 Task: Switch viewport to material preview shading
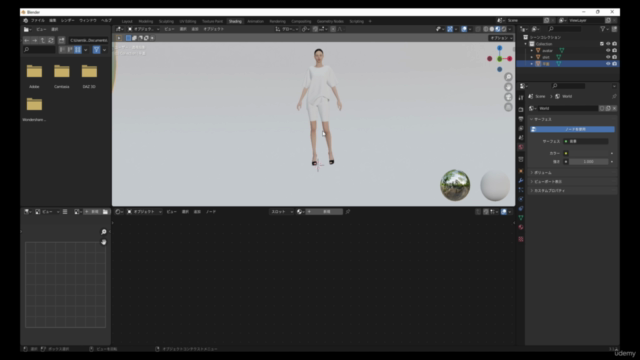click(498, 29)
